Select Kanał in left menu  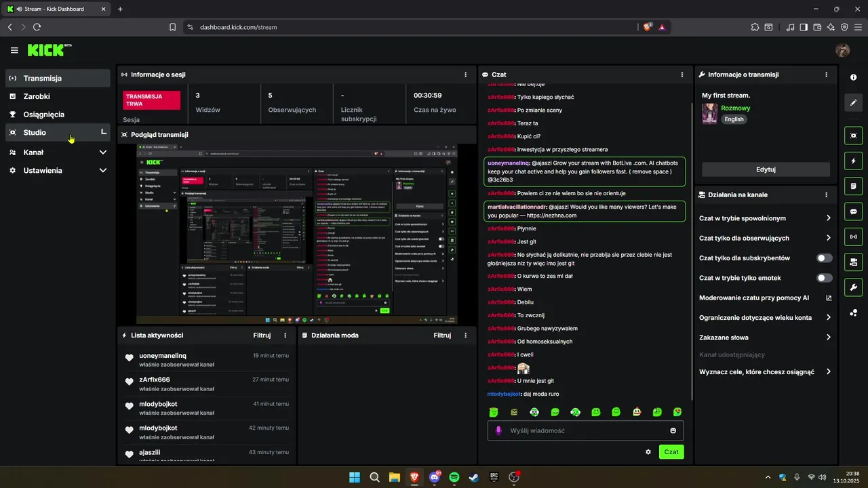pos(58,152)
